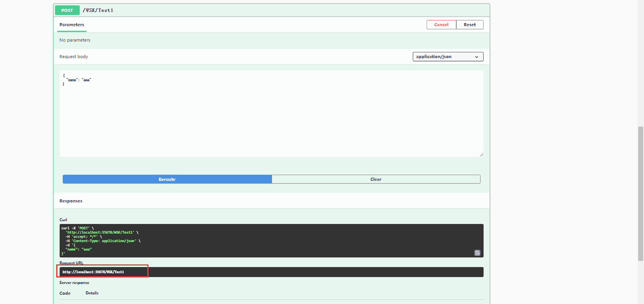Click the curl command code block

tap(271, 241)
